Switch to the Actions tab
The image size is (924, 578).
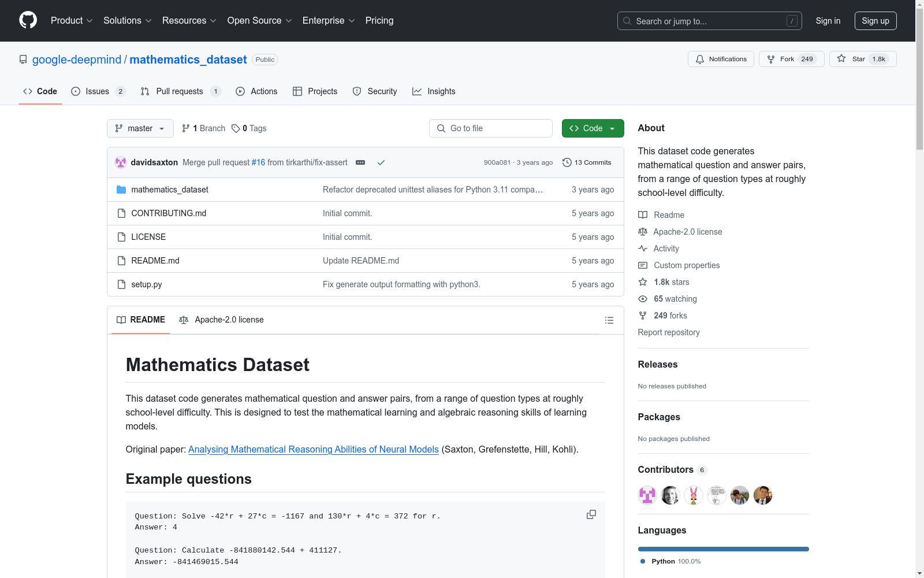click(x=256, y=91)
